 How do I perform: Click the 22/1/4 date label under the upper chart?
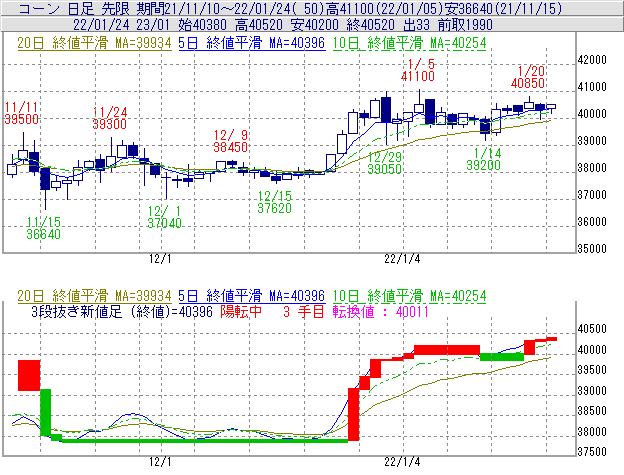click(402, 259)
